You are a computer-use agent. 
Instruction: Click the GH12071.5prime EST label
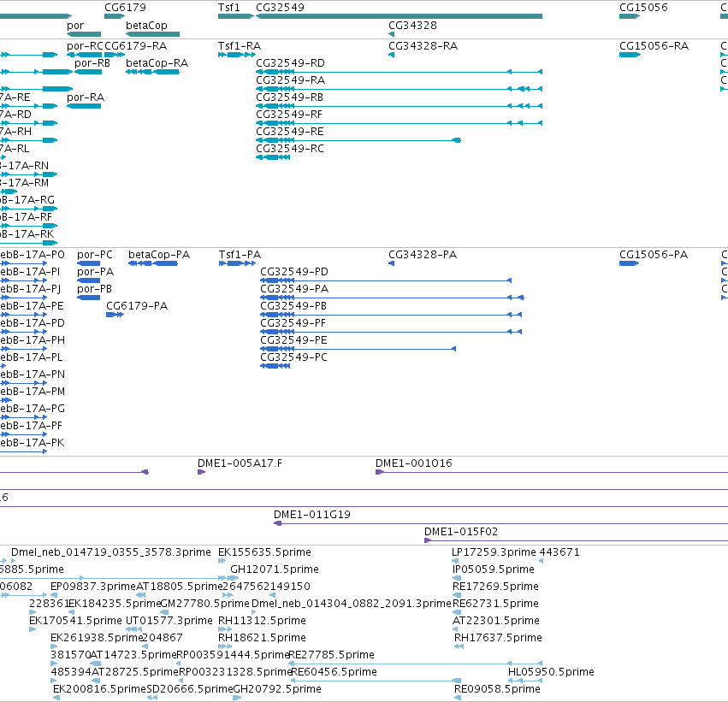click(x=275, y=569)
